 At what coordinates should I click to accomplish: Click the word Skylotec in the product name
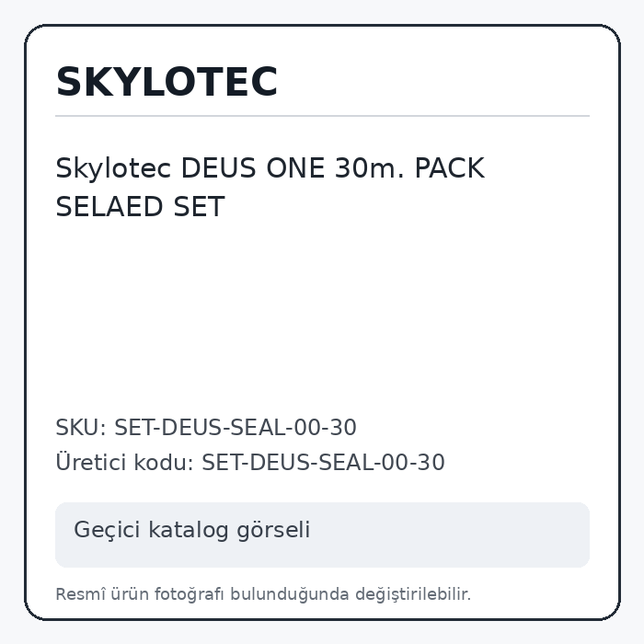pyautogui.click(x=113, y=168)
